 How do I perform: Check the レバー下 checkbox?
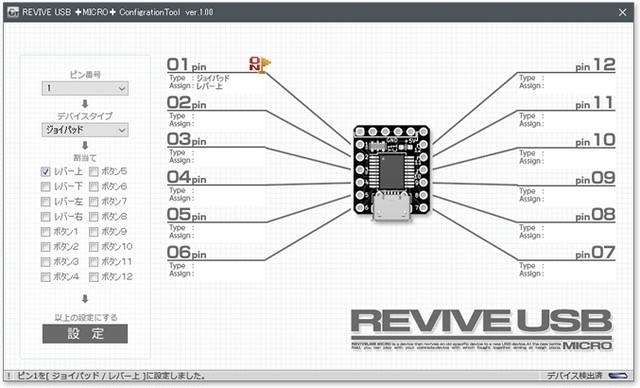[45, 187]
